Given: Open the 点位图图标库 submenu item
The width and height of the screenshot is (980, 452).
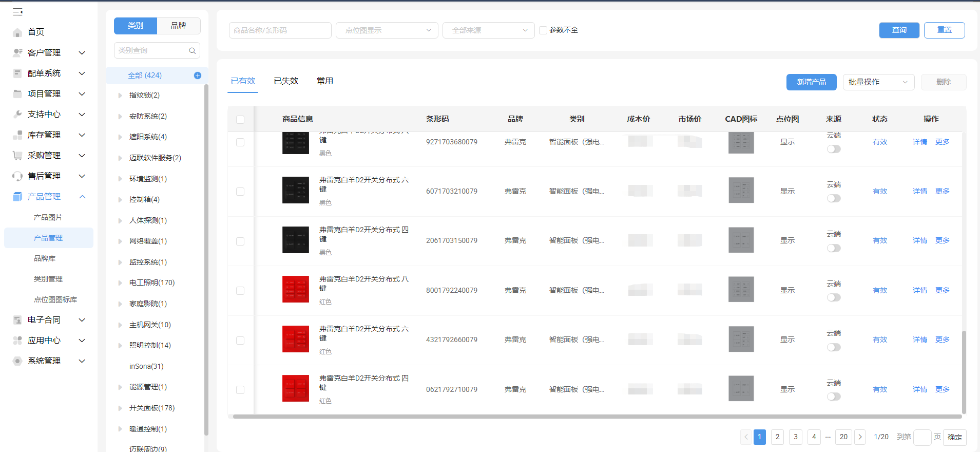Looking at the screenshot, I should tap(55, 299).
